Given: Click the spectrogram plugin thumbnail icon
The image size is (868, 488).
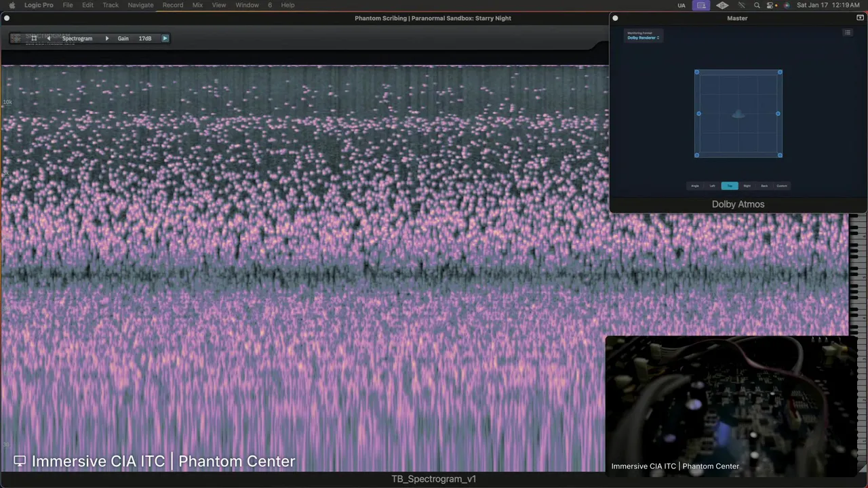Looking at the screenshot, I should (16, 39).
